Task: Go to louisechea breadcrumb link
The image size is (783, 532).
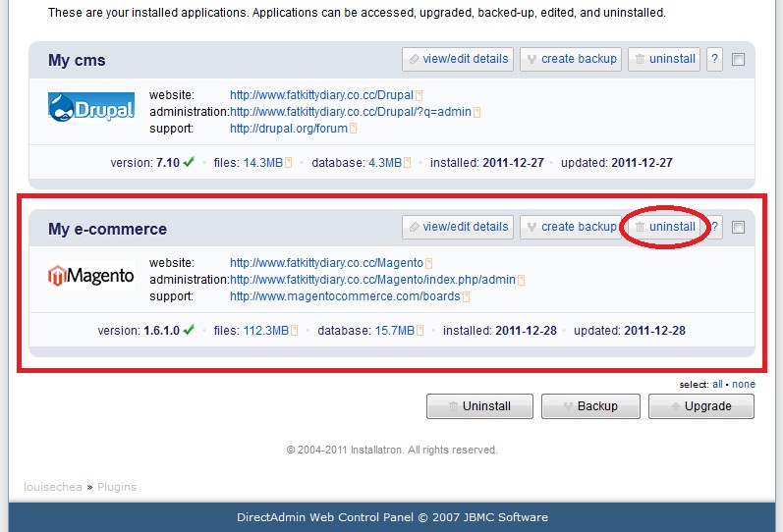Action: (x=52, y=487)
